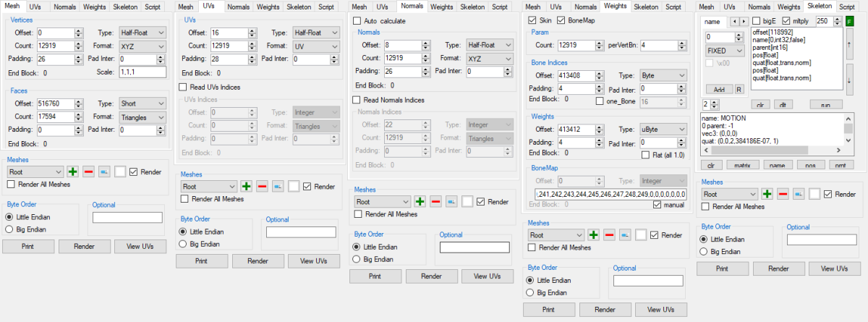The image size is (868, 322).
Task: Click blue rename icon in UVs panel
Action: point(278,186)
